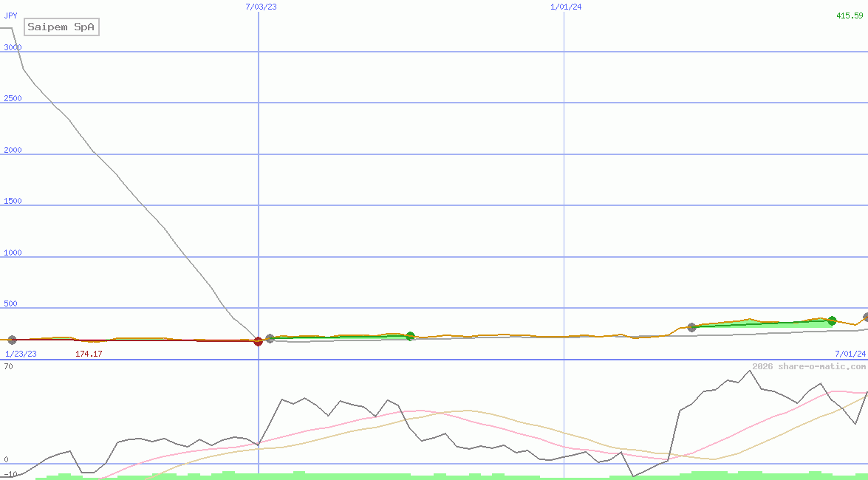Click the green marker ending the first green region

click(410, 336)
